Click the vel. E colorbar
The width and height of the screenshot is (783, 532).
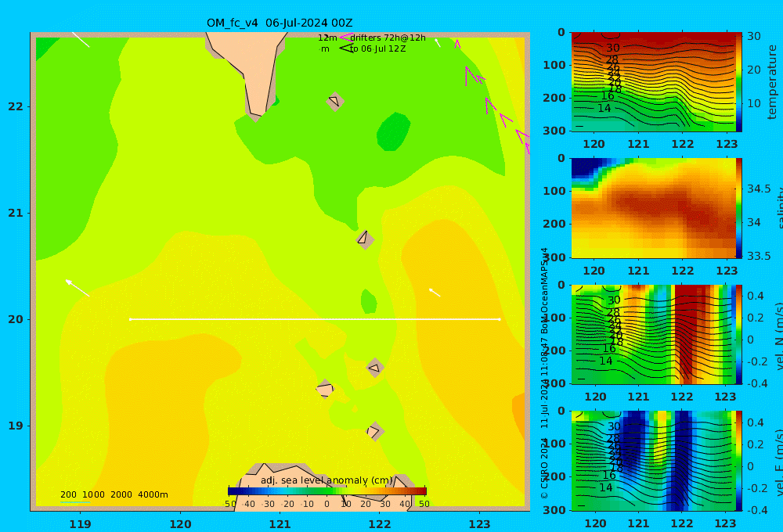[739, 461]
